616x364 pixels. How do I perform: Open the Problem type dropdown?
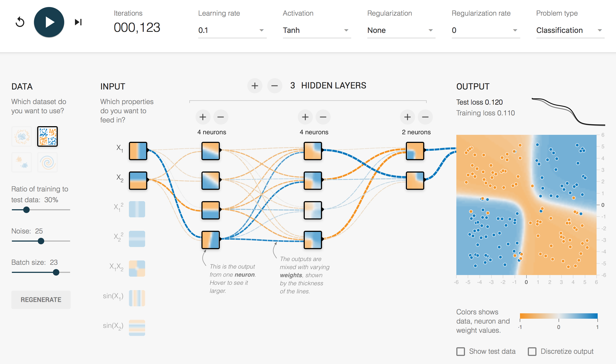[570, 30]
